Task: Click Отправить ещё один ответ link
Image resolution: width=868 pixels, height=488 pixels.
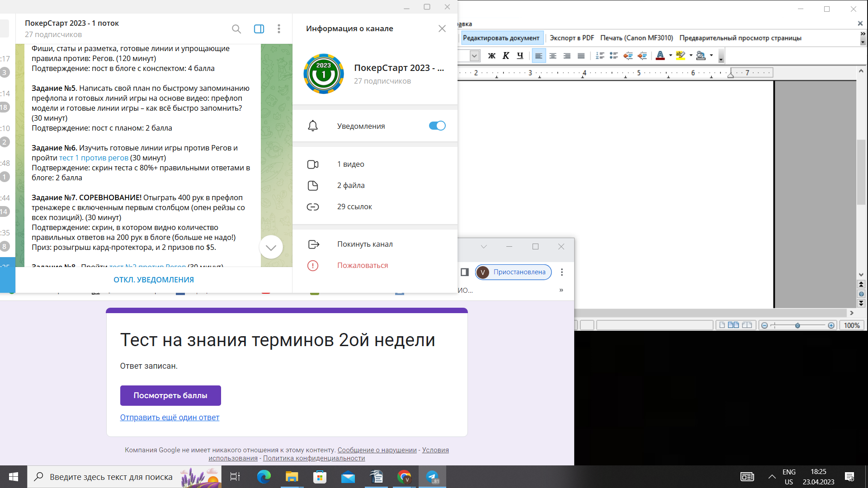Action: pos(170,418)
